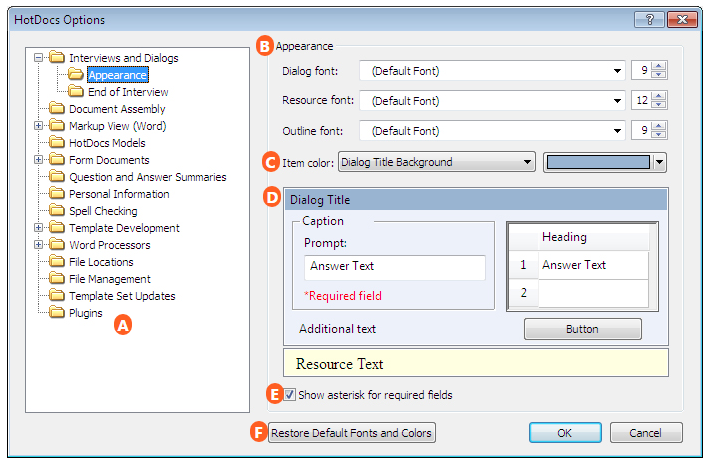Image resolution: width=710 pixels, height=467 pixels.
Task: Click the Document Assembly folder icon
Action: [x=57, y=109]
